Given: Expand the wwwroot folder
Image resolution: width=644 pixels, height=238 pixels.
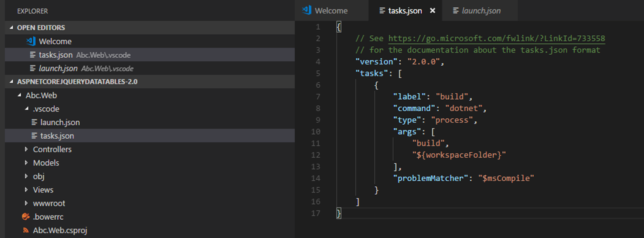Looking at the screenshot, I should pyautogui.click(x=27, y=203).
